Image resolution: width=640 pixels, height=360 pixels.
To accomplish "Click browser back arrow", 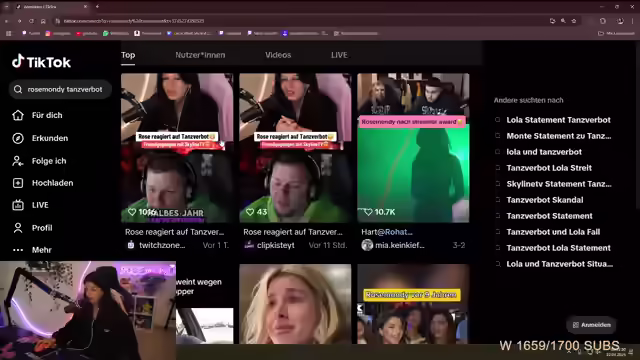I will tap(7, 21).
